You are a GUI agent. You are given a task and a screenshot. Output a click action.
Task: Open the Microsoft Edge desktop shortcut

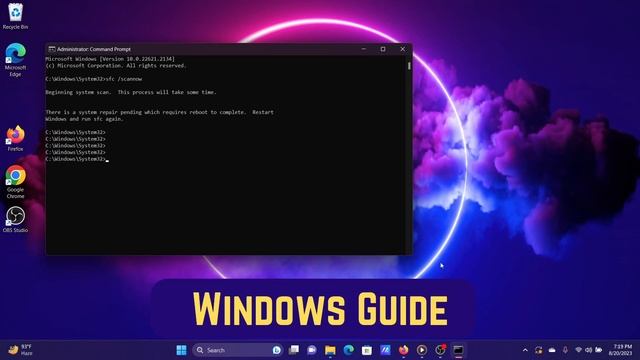(15, 60)
